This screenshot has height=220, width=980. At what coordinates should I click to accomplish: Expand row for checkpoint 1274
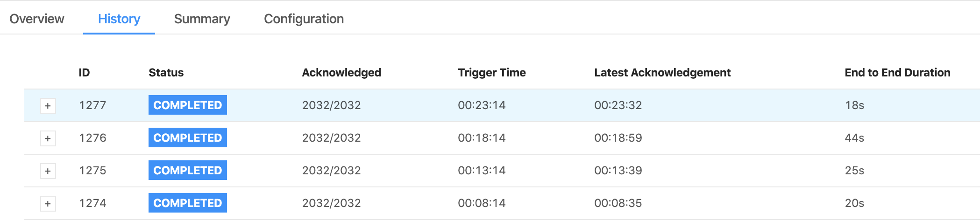(48, 204)
